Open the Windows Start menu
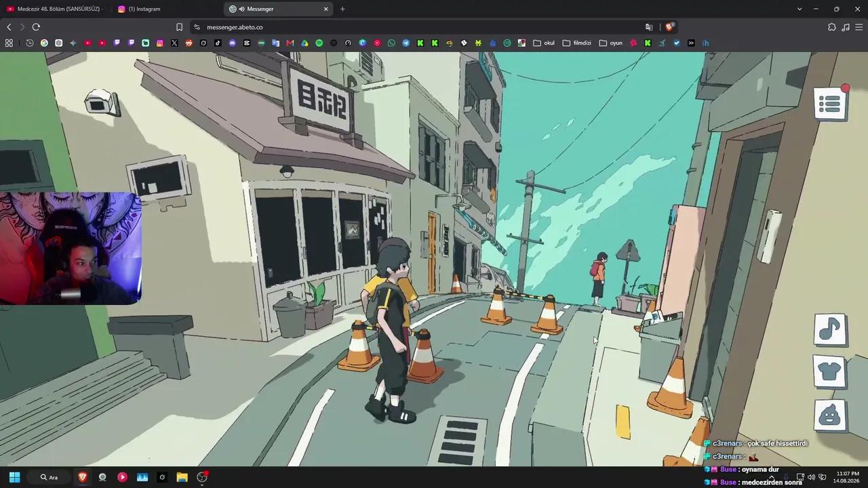The image size is (868, 488). pos(14,477)
